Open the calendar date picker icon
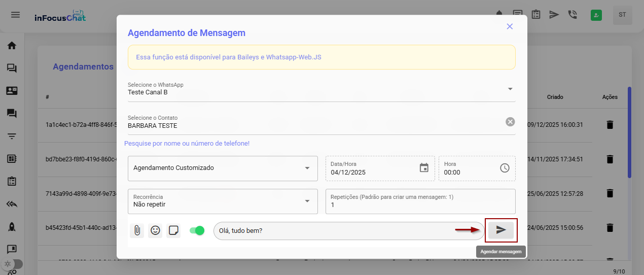This screenshot has height=275, width=644. tap(424, 168)
